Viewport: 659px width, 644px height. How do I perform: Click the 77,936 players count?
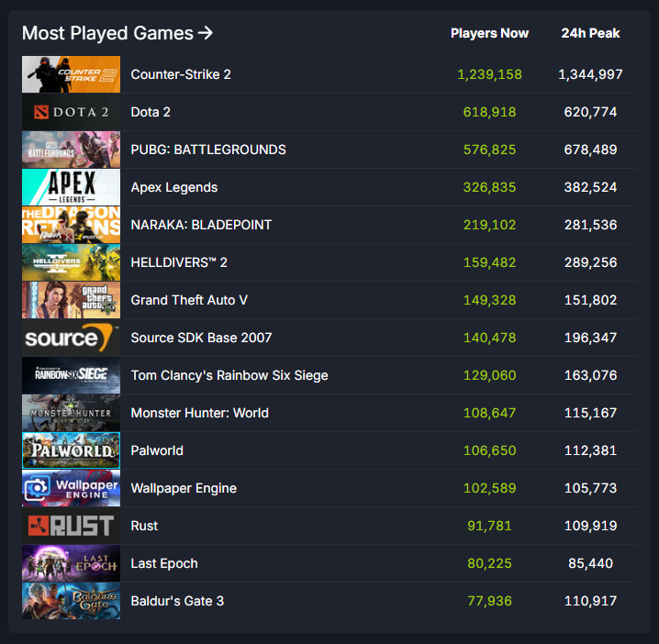pos(489,601)
